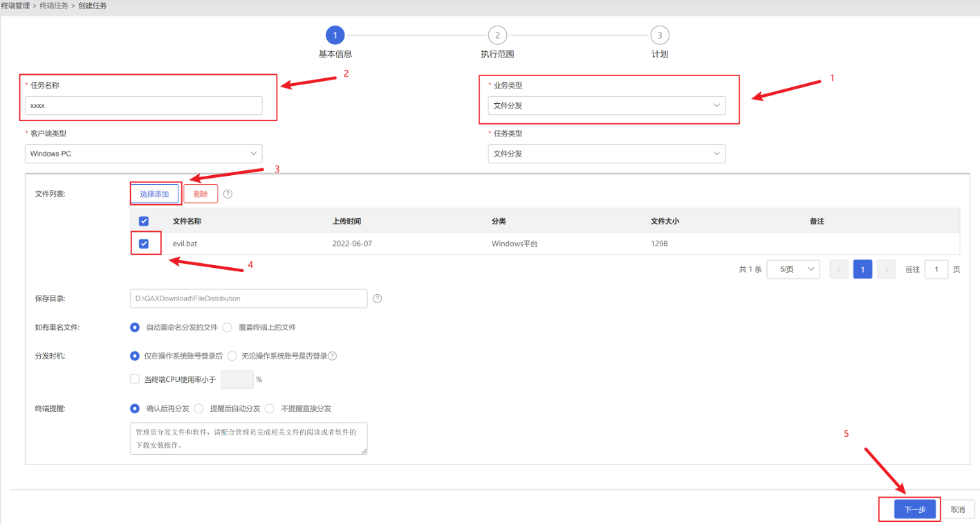The height and width of the screenshot is (524, 980).
Task: Open the 5/页 page size dropdown
Action: point(793,269)
